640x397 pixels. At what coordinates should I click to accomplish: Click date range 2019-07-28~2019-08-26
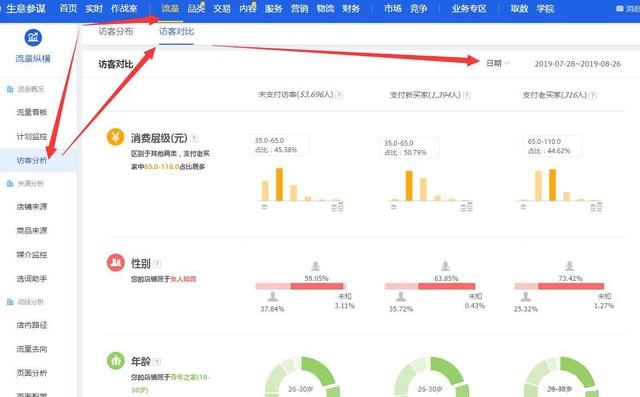(x=578, y=64)
